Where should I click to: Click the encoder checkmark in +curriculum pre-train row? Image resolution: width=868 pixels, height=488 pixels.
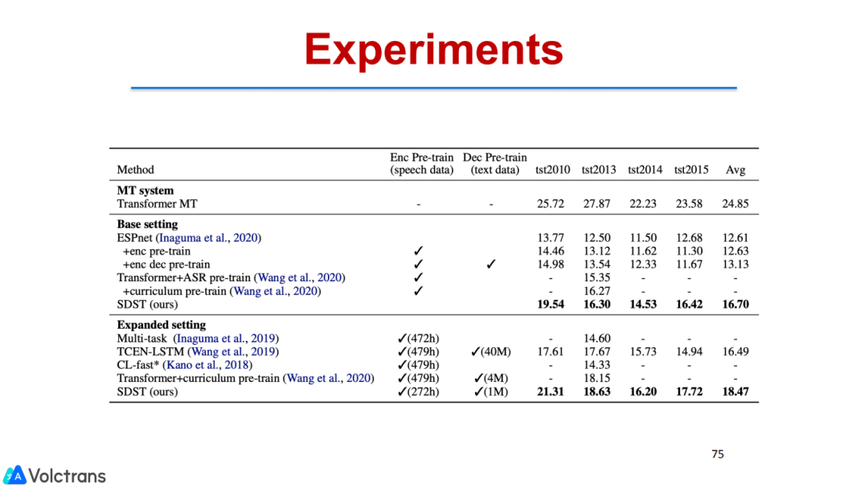pos(419,291)
